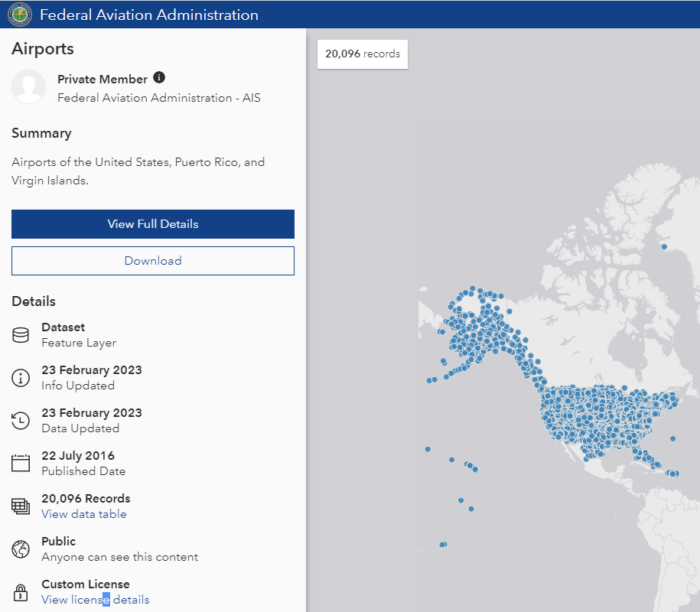Screen dimensions: 700x612
Task: Click the Private Member name text
Action: pyautogui.click(x=103, y=79)
